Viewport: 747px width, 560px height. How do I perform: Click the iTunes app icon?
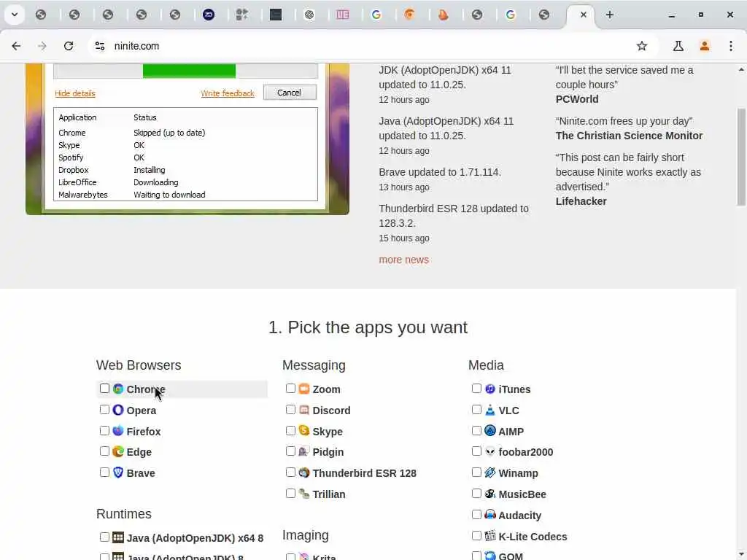click(x=490, y=389)
